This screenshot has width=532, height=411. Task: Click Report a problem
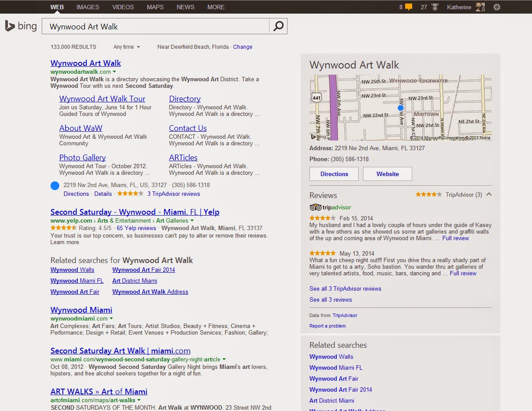pyautogui.click(x=327, y=326)
